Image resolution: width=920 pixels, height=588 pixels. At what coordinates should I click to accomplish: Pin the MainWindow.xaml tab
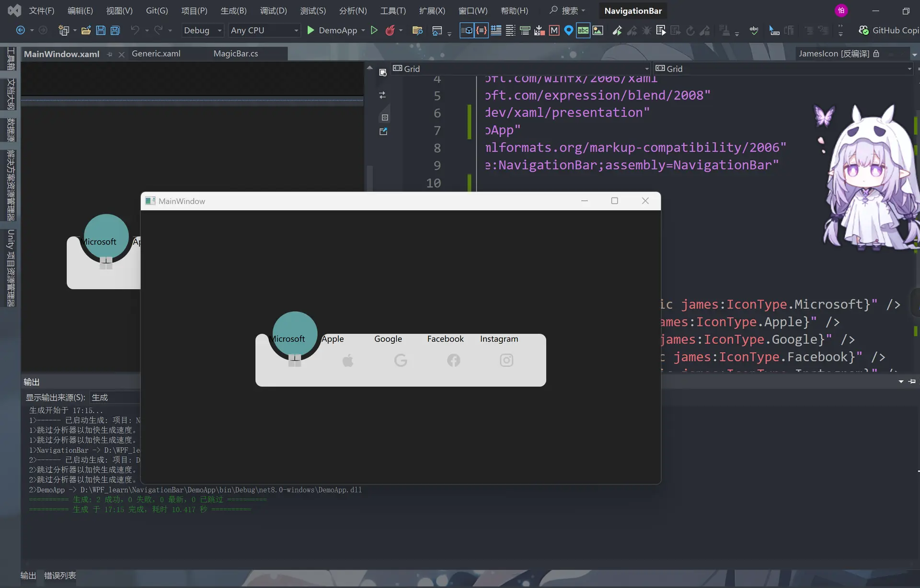tap(110, 55)
